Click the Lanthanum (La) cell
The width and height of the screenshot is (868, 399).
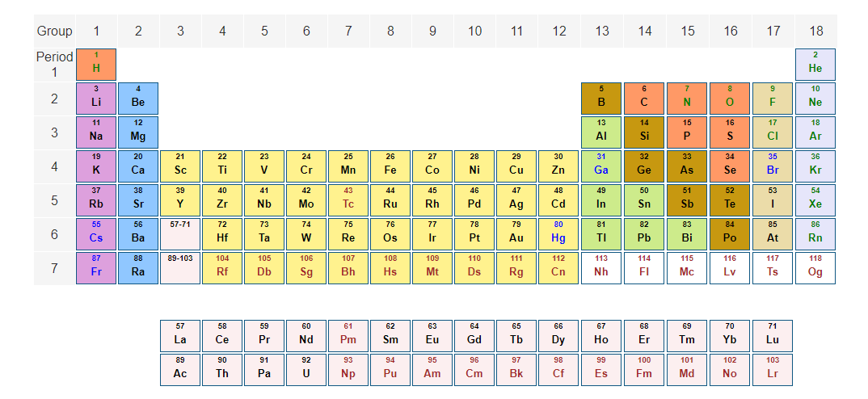click(180, 336)
